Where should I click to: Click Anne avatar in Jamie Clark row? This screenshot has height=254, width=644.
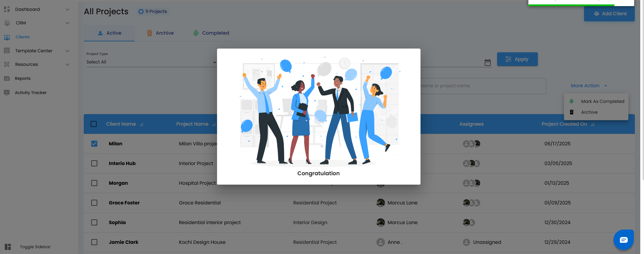pos(381,242)
